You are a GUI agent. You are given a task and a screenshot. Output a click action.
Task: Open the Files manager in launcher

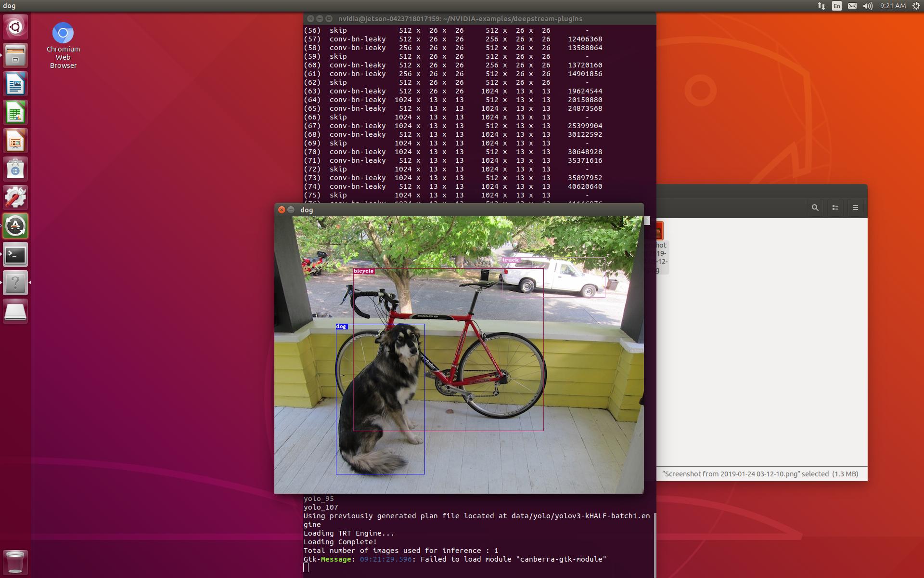point(15,55)
